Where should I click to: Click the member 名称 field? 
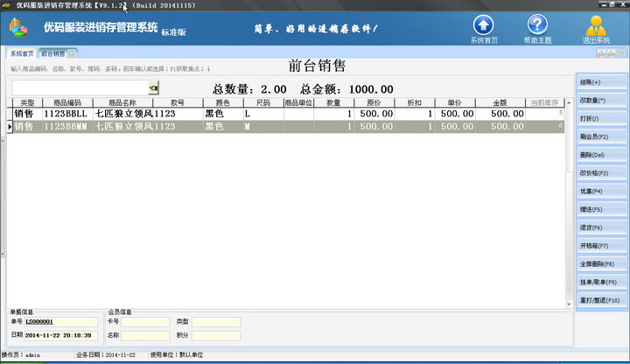[145, 335]
